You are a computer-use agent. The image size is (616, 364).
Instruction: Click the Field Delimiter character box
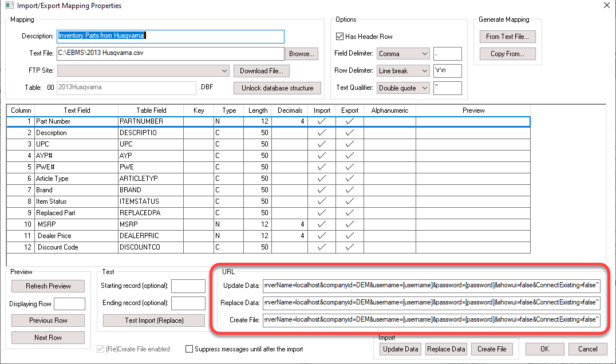tap(448, 54)
